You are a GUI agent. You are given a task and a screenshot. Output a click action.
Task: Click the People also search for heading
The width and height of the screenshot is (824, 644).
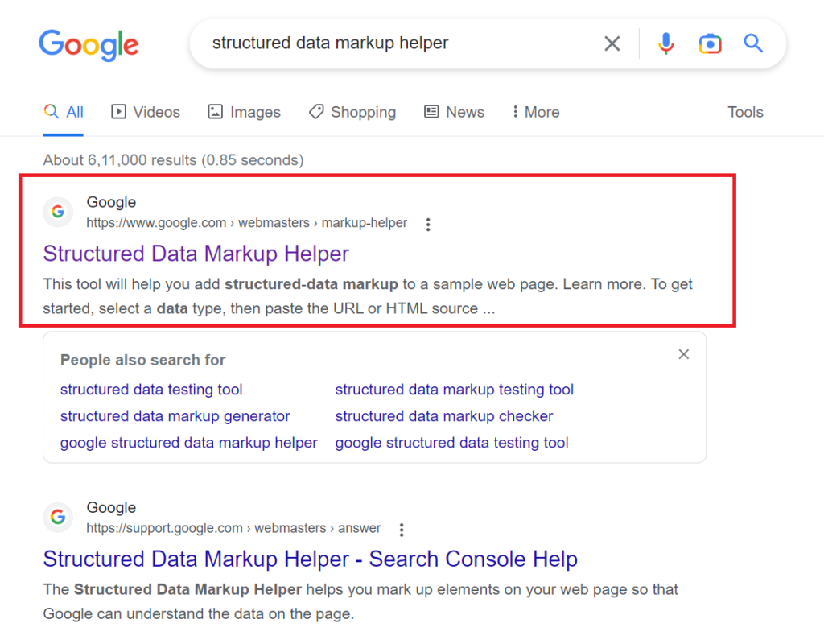coord(143,360)
